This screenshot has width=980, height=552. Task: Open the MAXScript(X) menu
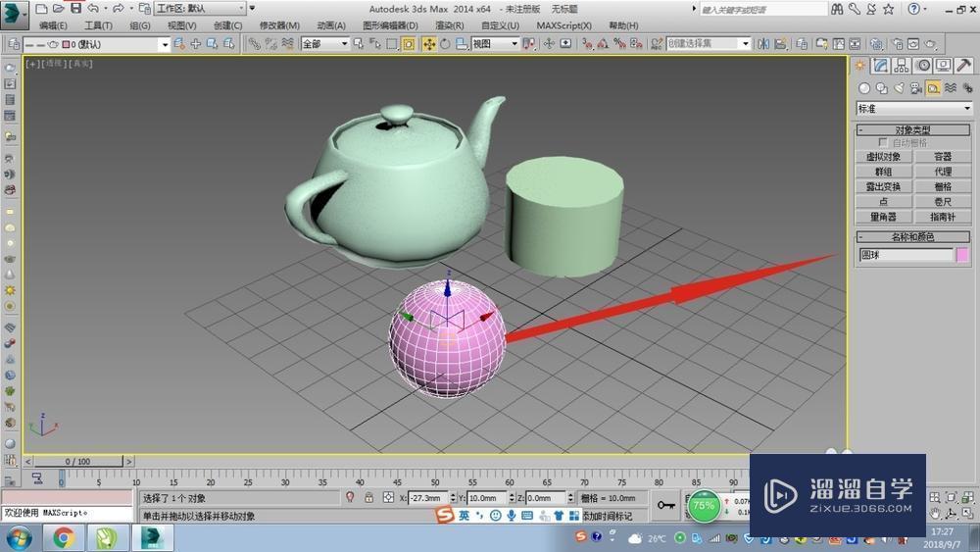click(563, 25)
